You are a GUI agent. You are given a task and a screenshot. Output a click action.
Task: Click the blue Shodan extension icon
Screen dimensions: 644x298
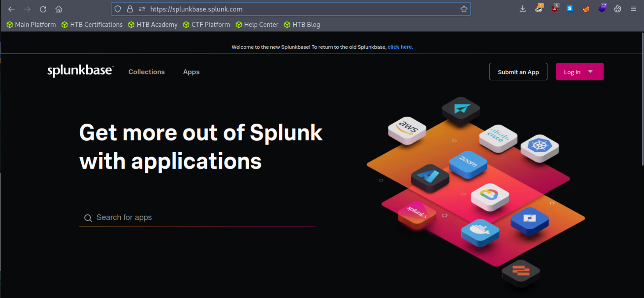[569, 9]
